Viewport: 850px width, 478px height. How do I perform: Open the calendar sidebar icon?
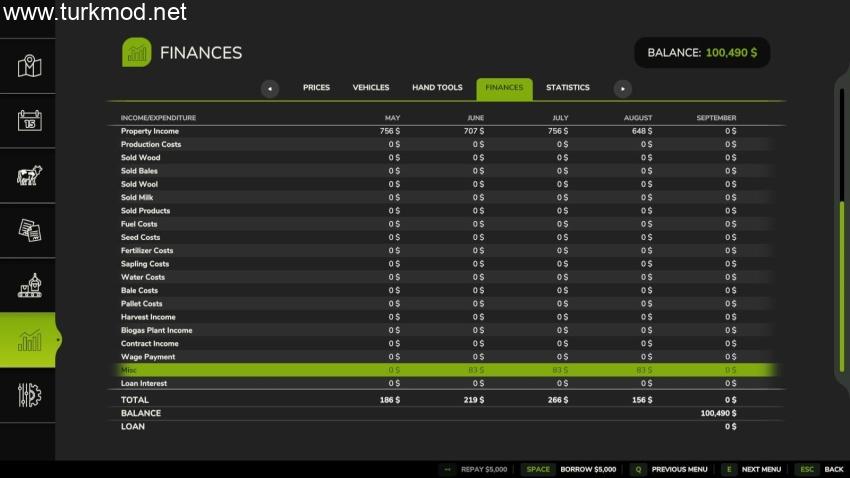(29, 120)
